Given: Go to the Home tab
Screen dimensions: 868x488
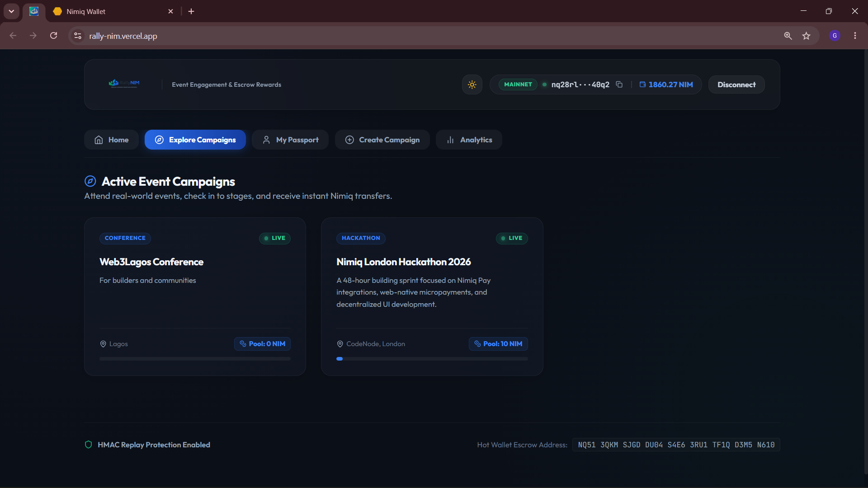Looking at the screenshot, I should 111,140.
